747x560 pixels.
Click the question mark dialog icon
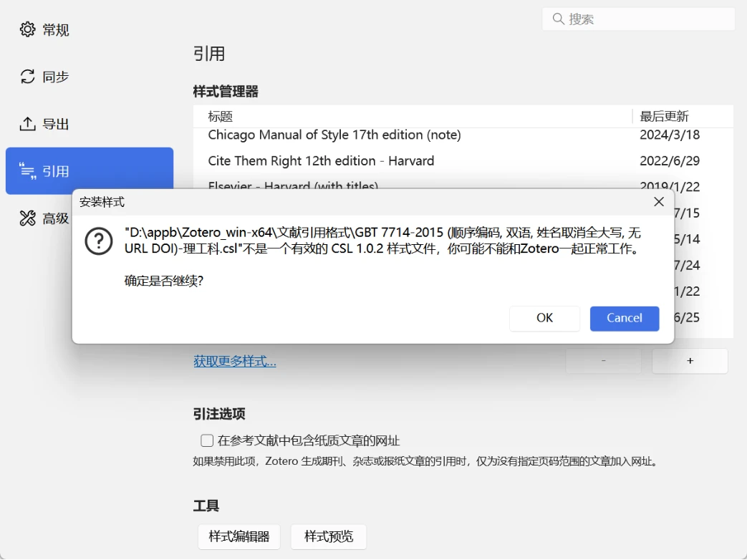point(99,241)
